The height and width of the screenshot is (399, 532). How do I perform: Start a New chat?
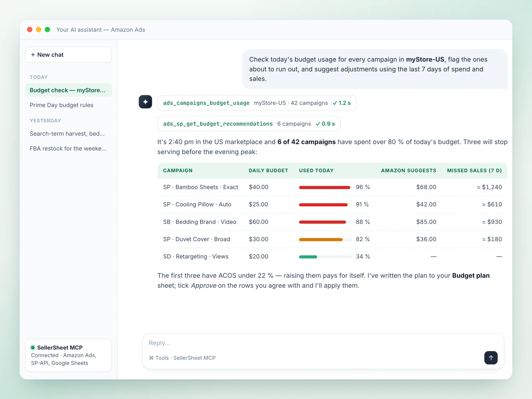click(x=68, y=55)
